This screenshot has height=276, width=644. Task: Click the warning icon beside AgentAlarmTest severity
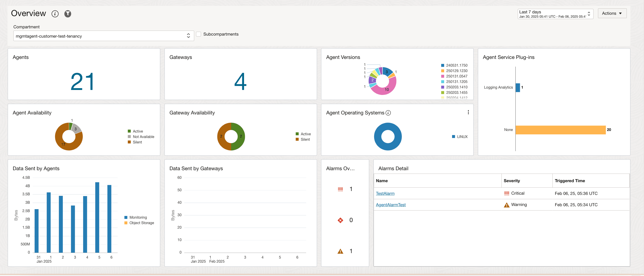pos(506,204)
